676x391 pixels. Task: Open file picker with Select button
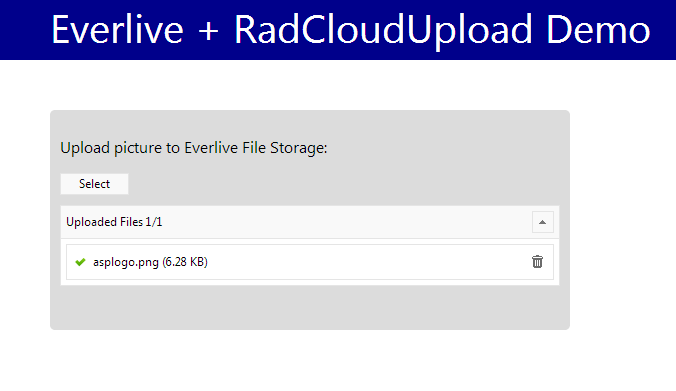[x=94, y=184]
